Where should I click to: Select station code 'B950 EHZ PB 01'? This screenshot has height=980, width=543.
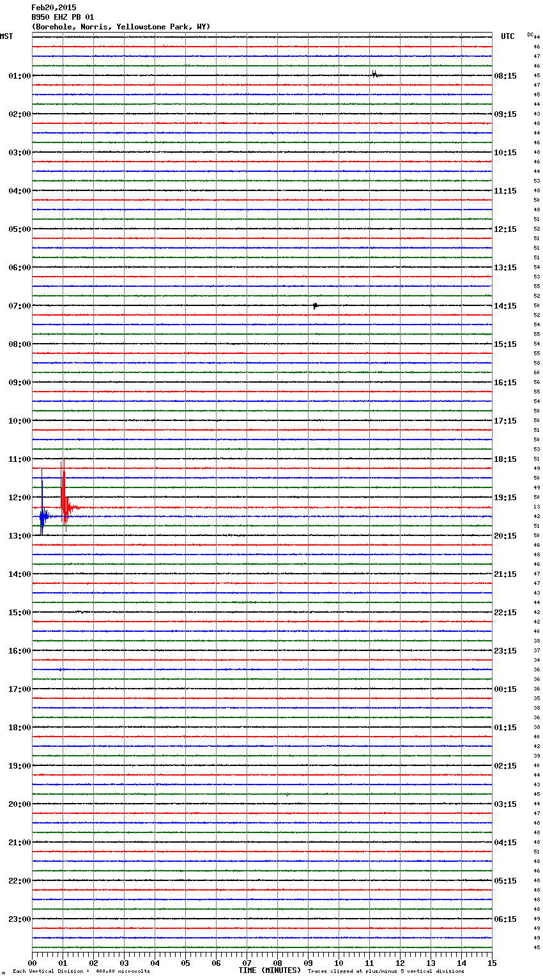pos(63,17)
